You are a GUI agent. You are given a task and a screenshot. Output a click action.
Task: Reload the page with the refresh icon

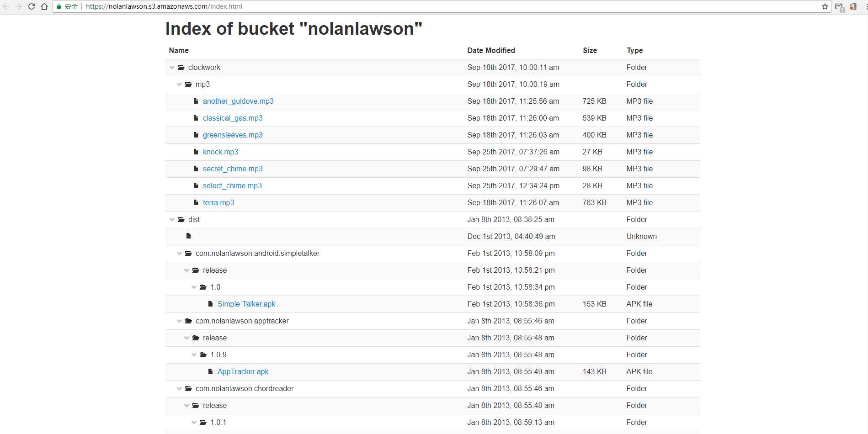(32, 6)
